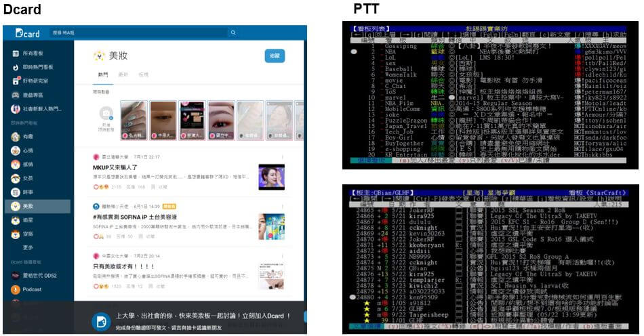
Task: Open the SOFINA iP post preview image
Action: (271, 226)
